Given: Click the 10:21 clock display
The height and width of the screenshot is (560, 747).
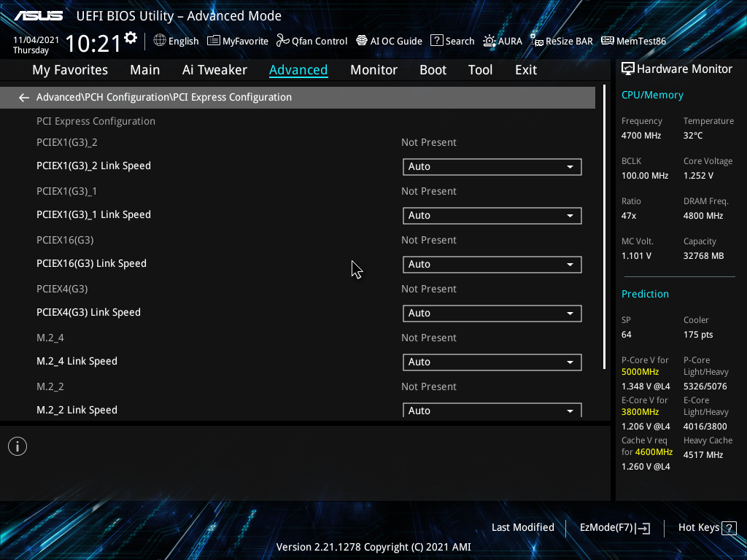Looking at the screenshot, I should click(x=93, y=44).
